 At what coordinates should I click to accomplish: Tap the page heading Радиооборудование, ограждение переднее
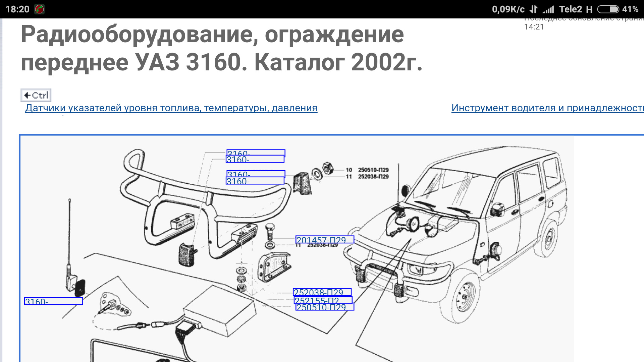pyautogui.click(x=221, y=48)
